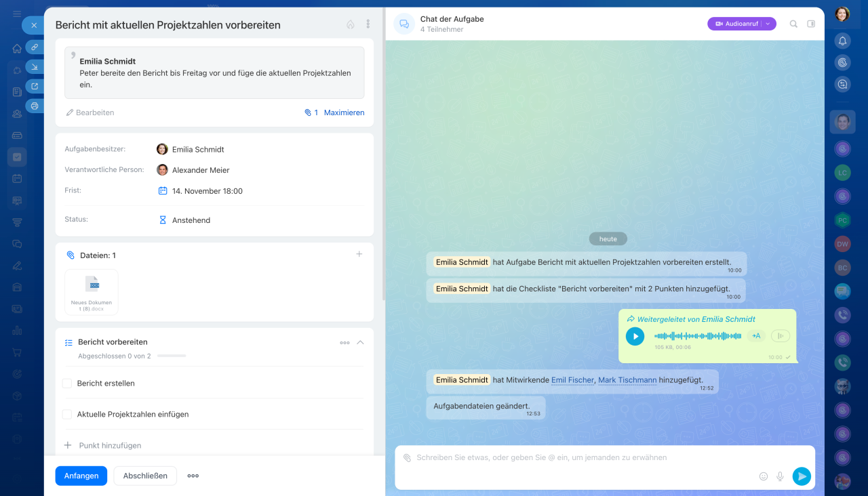Open the emoji picker in the chat input

[764, 476]
